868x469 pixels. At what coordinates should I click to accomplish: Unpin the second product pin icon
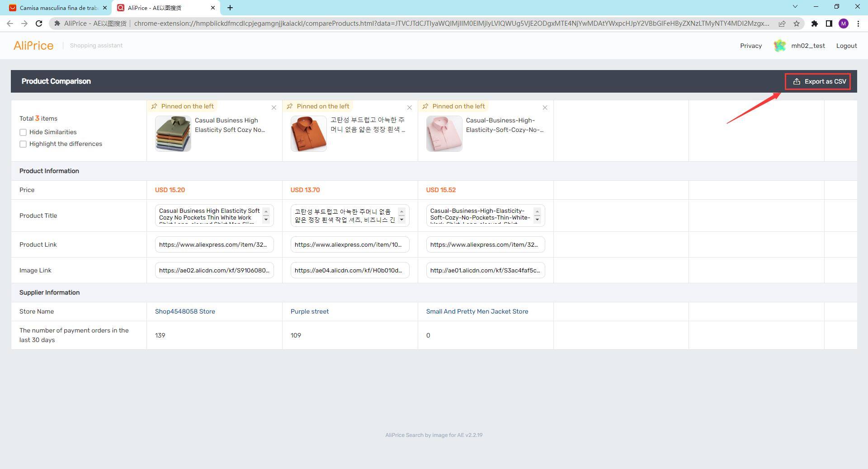click(x=290, y=106)
